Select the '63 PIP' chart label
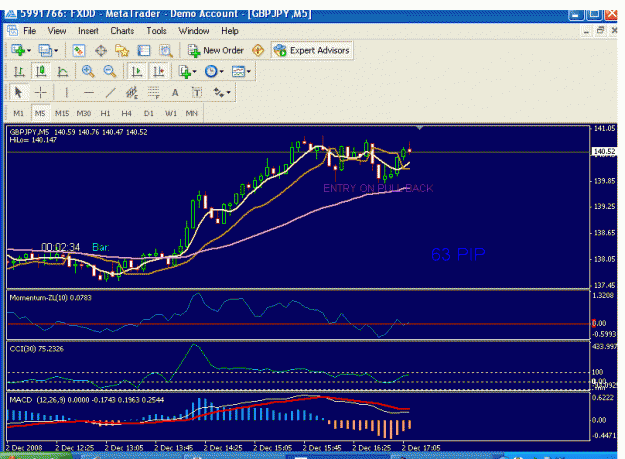 458,254
